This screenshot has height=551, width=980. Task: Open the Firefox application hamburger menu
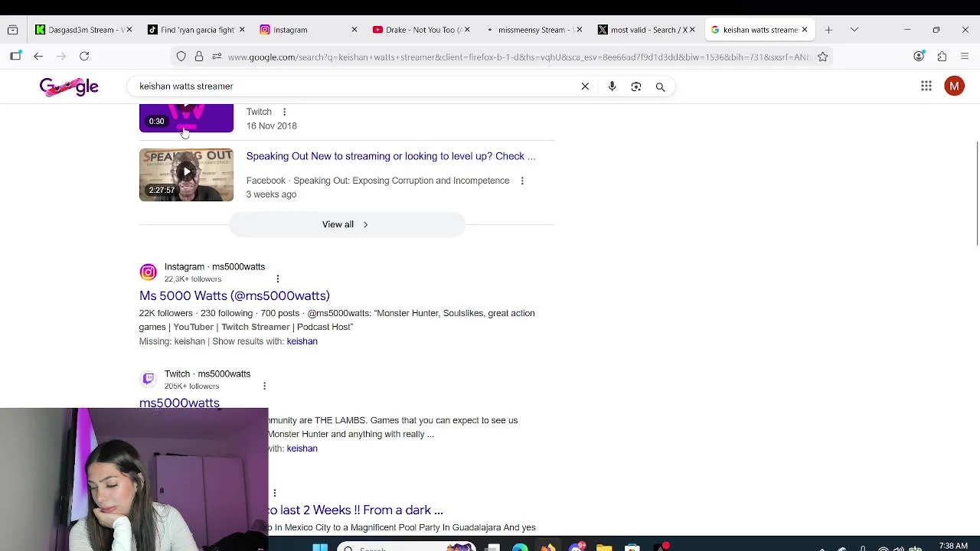coord(965,57)
